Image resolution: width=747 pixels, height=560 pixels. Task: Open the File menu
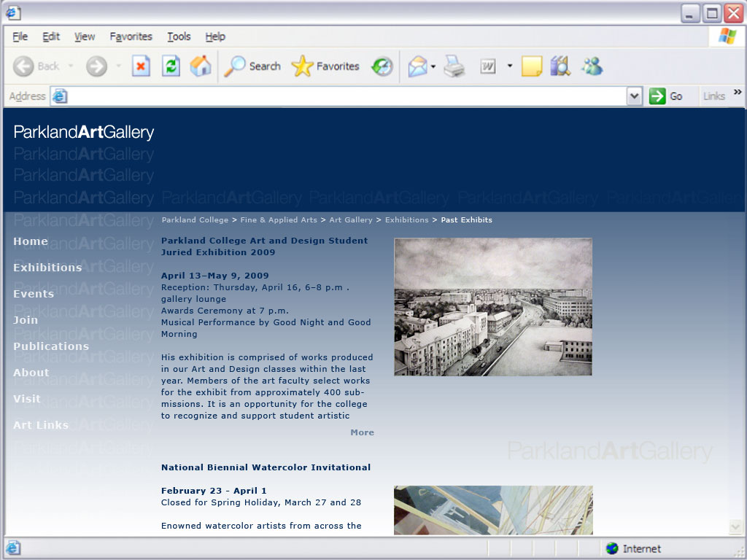(x=20, y=36)
